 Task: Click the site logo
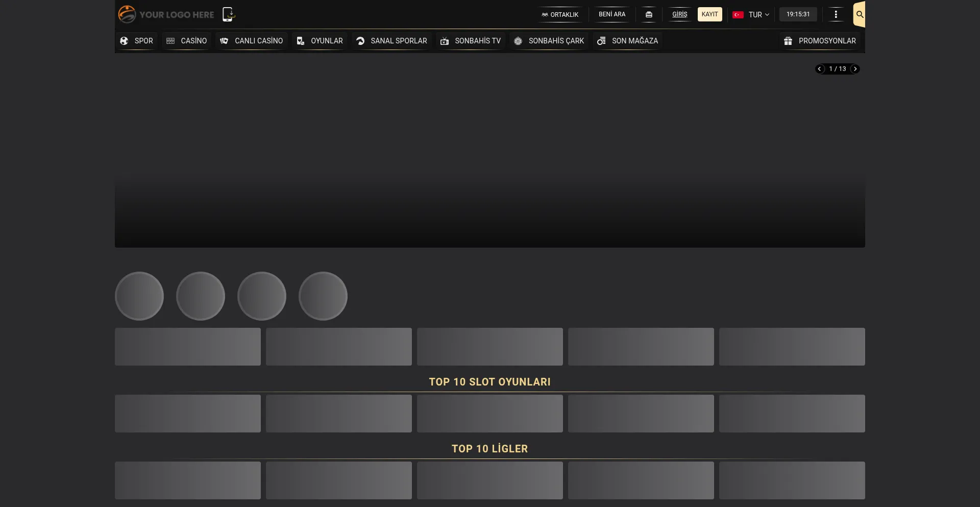pos(166,14)
